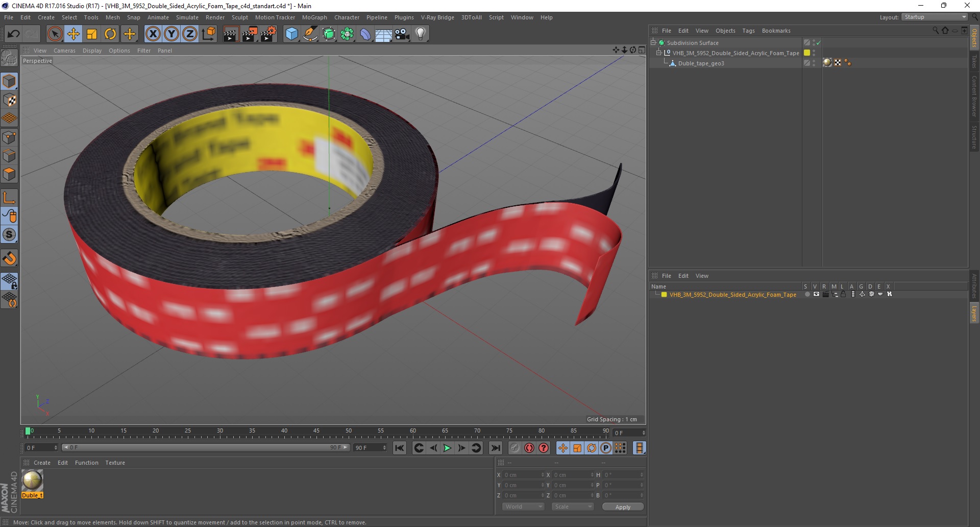Screen dimensions: 980x527
Task: Open the Object Manager Tags menu
Action: point(748,31)
